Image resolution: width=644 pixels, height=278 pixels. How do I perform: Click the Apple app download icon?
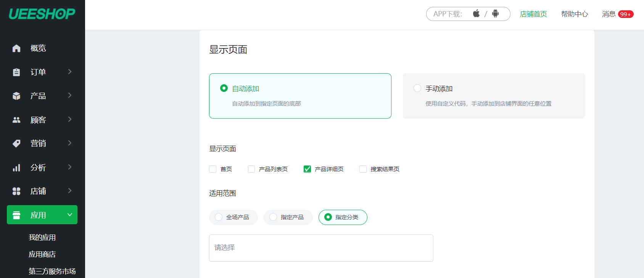click(x=476, y=14)
